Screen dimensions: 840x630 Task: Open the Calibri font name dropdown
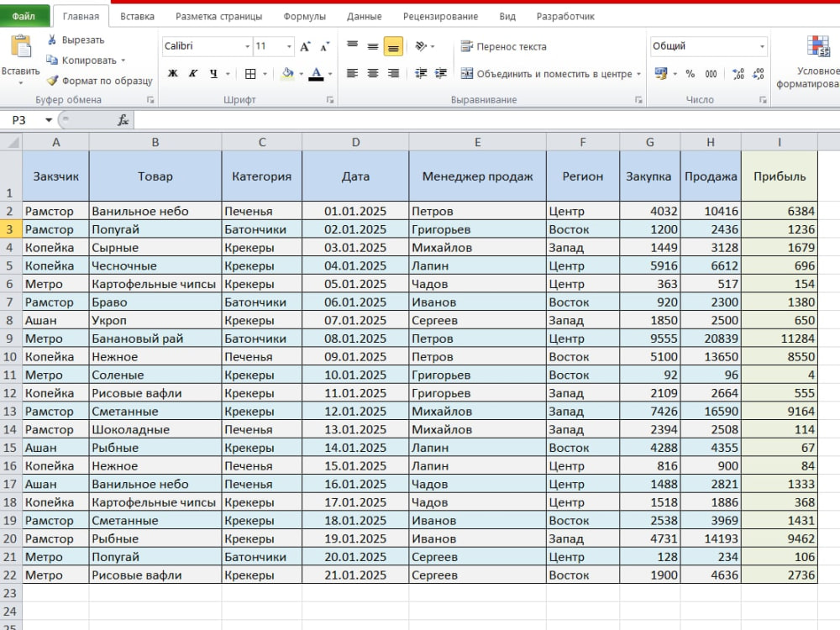click(x=207, y=46)
